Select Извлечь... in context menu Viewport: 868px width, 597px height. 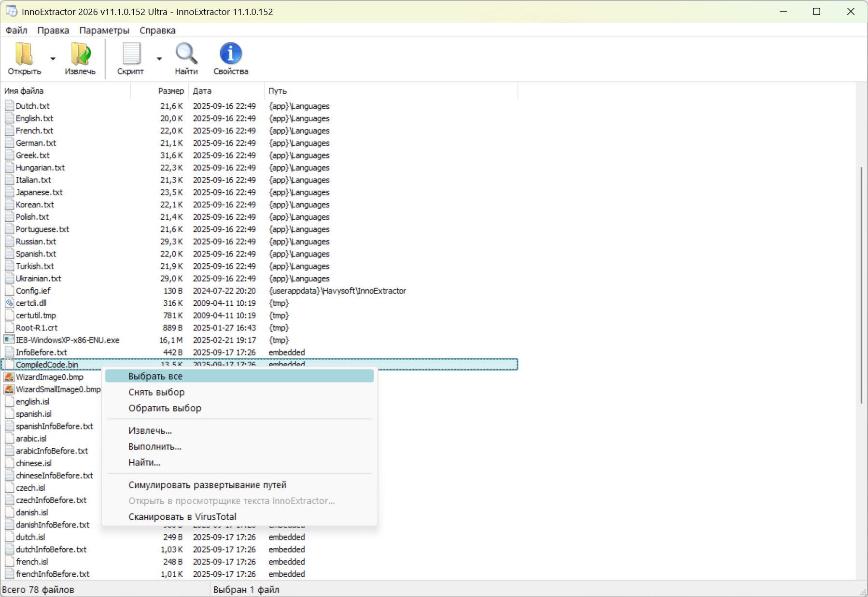pyautogui.click(x=239, y=430)
